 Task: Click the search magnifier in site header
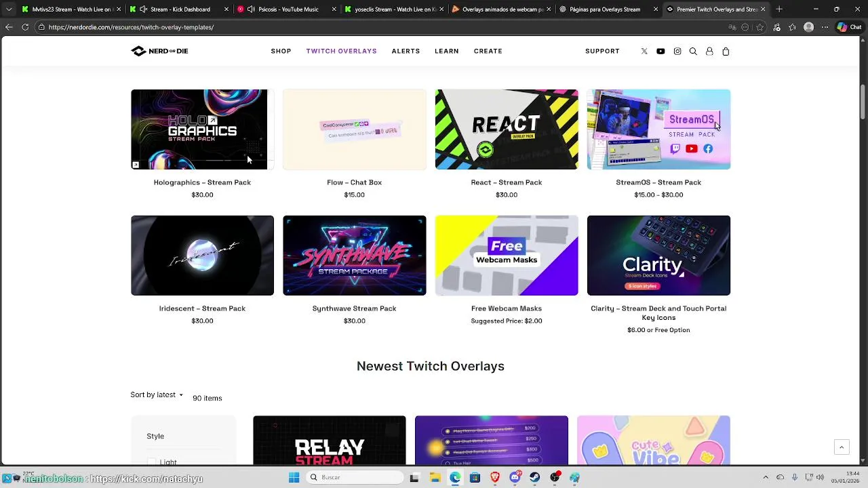[693, 51]
